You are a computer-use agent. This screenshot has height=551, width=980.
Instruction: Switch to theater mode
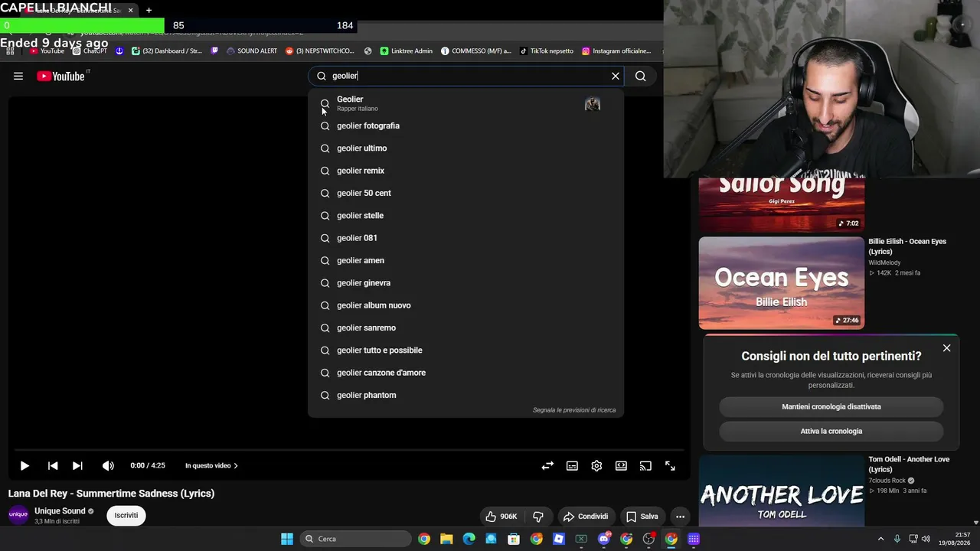click(x=621, y=465)
